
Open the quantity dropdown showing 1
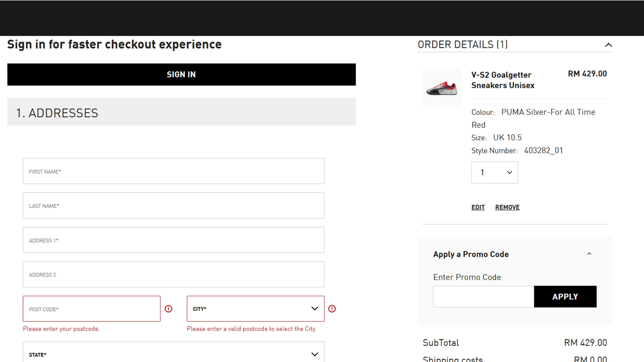(495, 172)
